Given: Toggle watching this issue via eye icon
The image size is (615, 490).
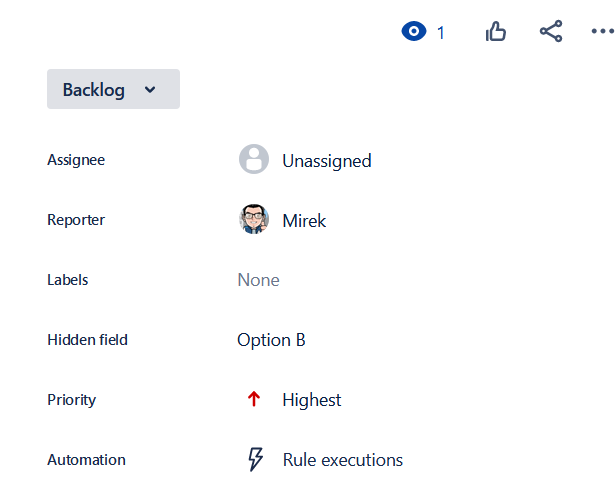Looking at the screenshot, I should pos(413,32).
